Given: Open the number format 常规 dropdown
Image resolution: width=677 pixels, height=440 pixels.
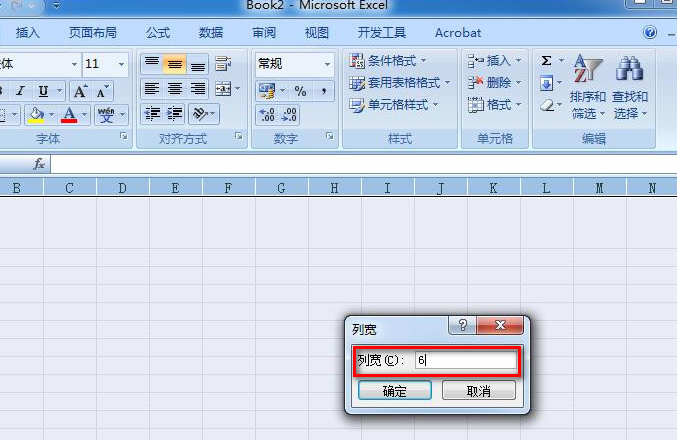Looking at the screenshot, I should [x=327, y=64].
